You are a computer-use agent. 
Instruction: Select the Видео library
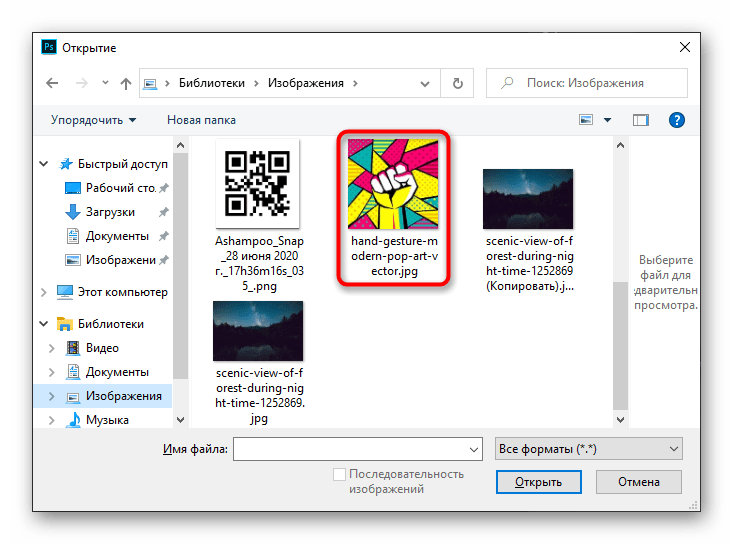coord(102,348)
